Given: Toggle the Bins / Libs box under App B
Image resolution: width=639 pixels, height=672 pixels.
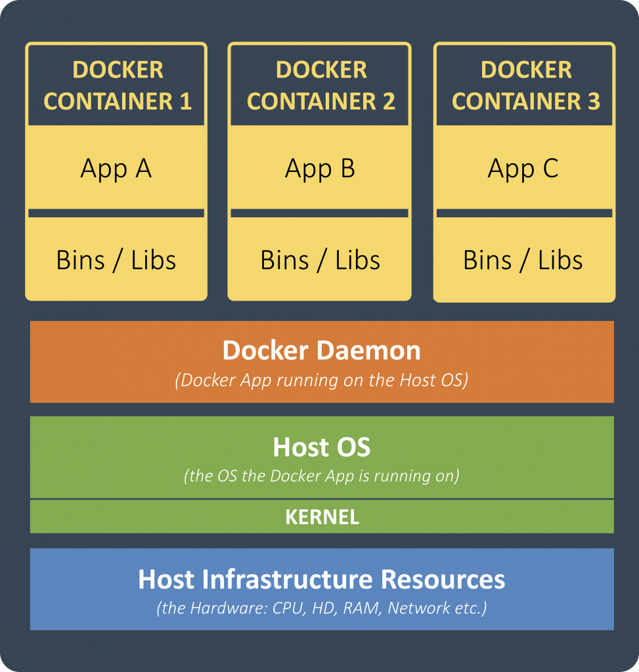Looking at the screenshot, I should pyautogui.click(x=319, y=260).
